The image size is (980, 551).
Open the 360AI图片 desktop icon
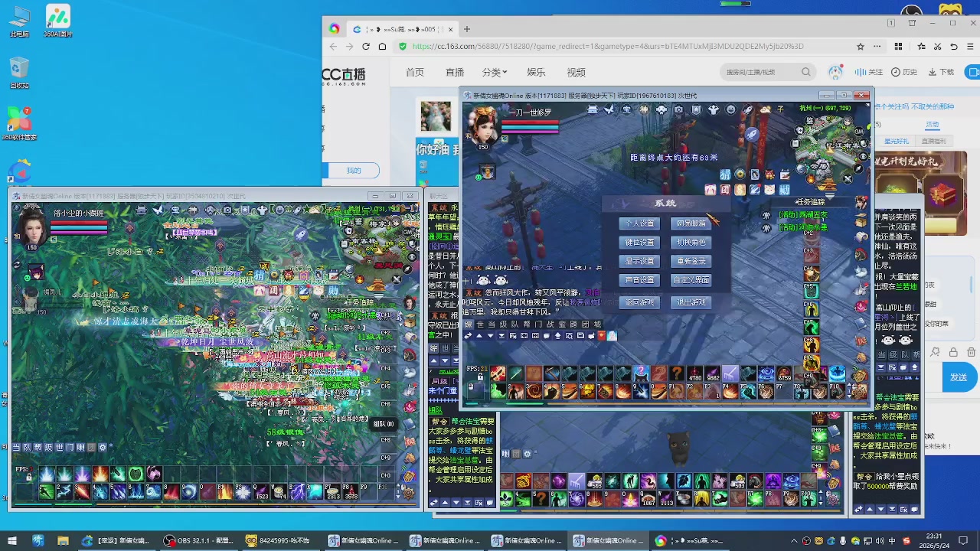(58, 21)
